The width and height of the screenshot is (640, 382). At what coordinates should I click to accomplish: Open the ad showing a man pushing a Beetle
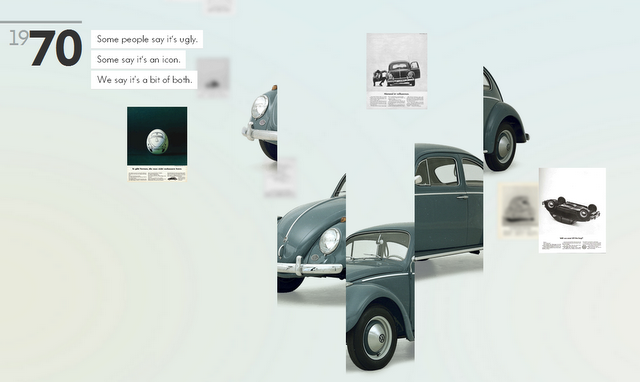pyautogui.click(x=397, y=71)
